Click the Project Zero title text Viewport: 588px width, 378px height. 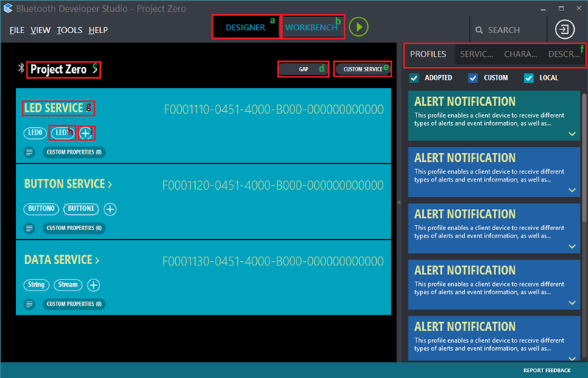[x=58, y=69]
